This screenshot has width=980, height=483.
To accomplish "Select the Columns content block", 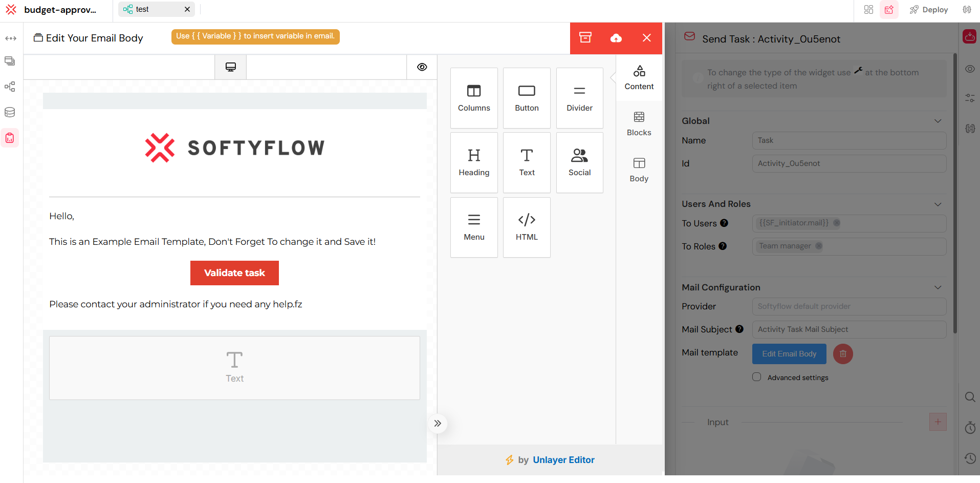I will pos(474,98).
